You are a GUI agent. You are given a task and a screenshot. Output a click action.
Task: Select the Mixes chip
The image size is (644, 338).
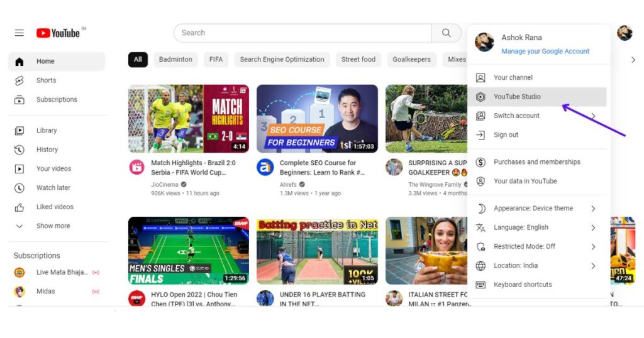click(456, 60)
